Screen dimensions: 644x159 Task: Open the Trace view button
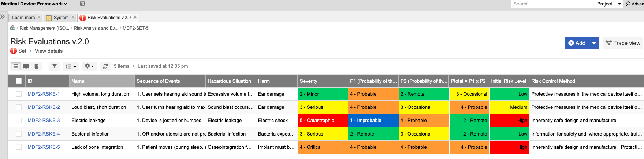tap(623, 43)
